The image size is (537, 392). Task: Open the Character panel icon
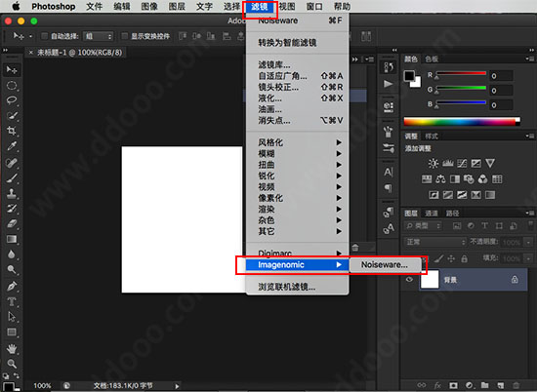389,172
